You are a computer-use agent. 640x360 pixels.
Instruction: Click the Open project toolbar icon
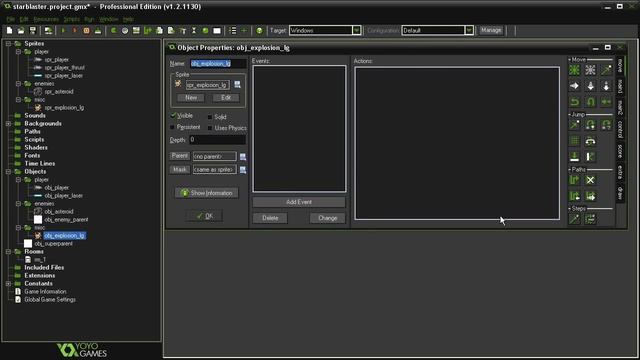[x=21, y=31]
